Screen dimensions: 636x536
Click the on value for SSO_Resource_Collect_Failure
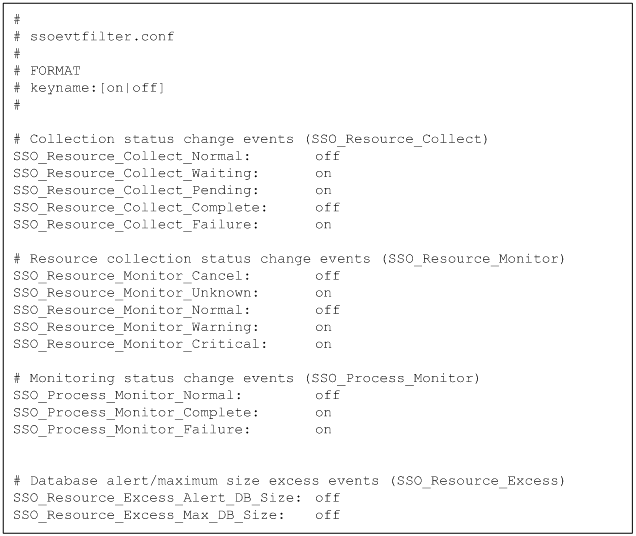point(323,224)
